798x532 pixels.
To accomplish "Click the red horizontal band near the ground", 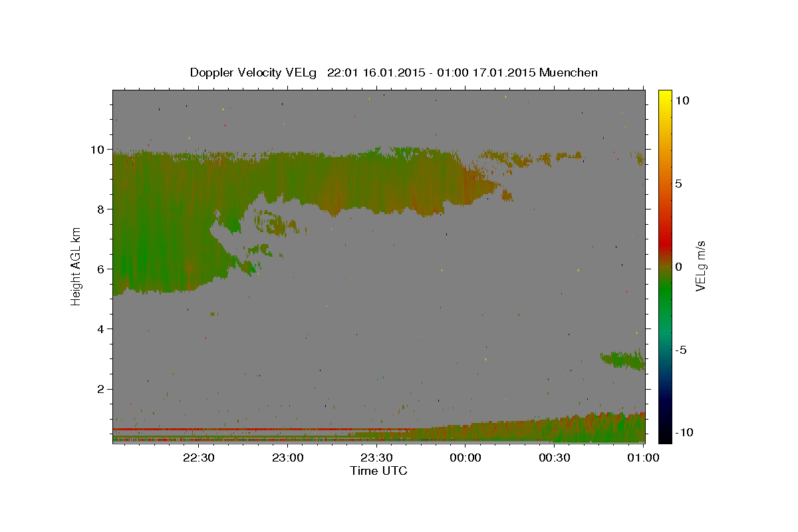I will click(x=263, y=429).
